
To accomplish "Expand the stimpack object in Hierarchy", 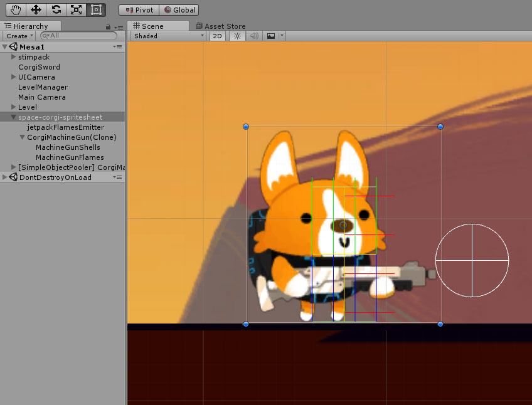I will (x=14, y=57).
